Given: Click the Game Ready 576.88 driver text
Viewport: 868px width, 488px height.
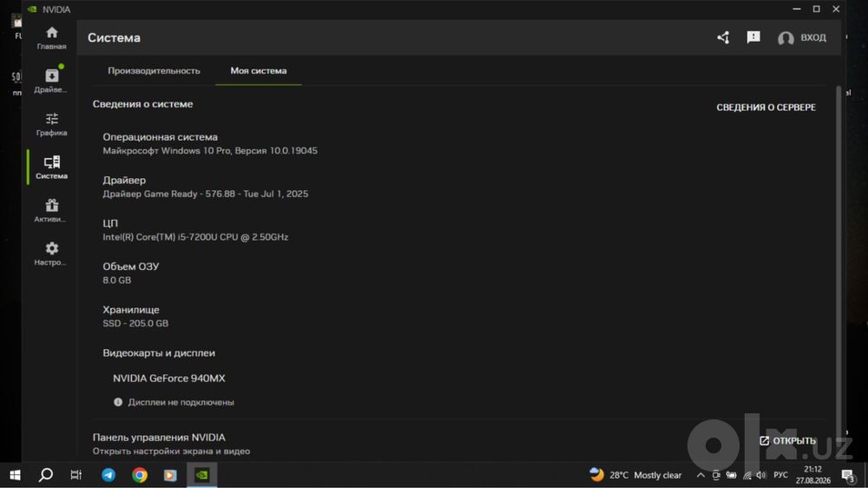Looking at the screenshot, I should tap(206, 194).
